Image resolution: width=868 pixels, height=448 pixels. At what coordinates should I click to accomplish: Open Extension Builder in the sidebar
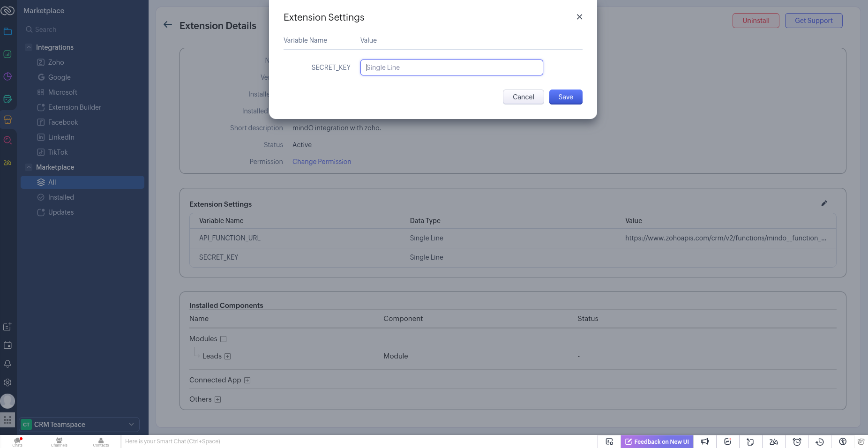75,107
